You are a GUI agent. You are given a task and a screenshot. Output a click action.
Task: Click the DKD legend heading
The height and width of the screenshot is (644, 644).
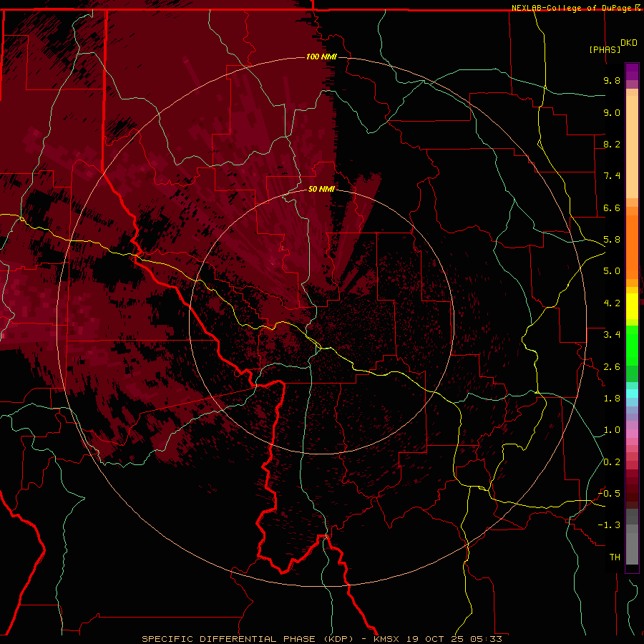(629, 43)
